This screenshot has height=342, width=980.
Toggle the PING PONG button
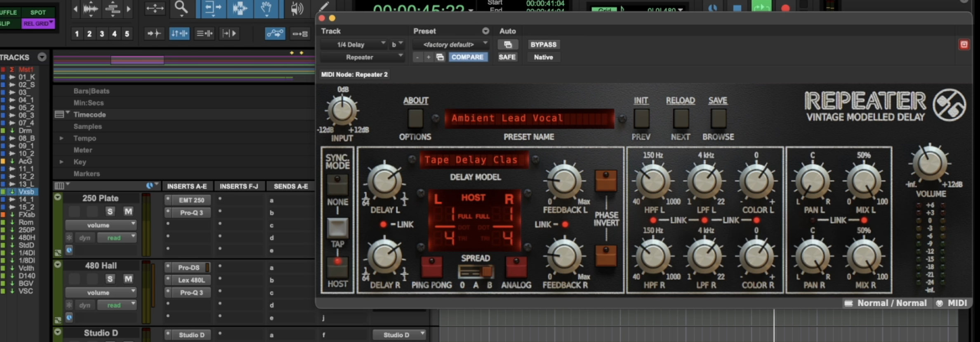tap(431, 266)
